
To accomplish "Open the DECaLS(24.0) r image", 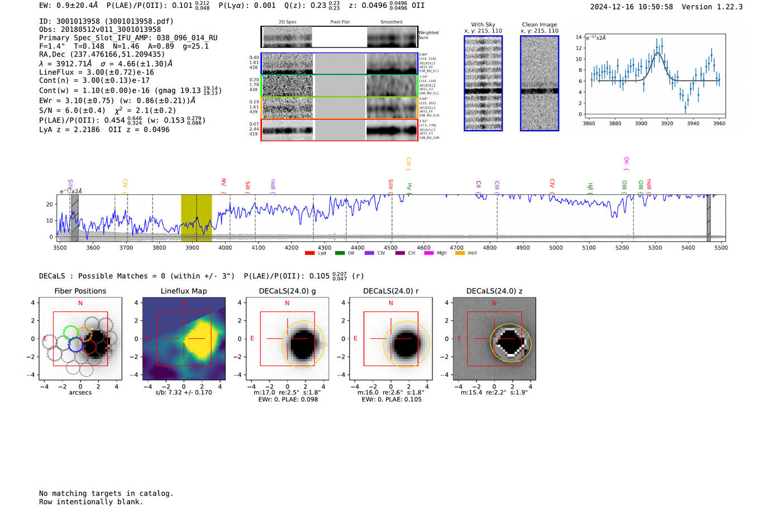I will (x=391, y=339).
